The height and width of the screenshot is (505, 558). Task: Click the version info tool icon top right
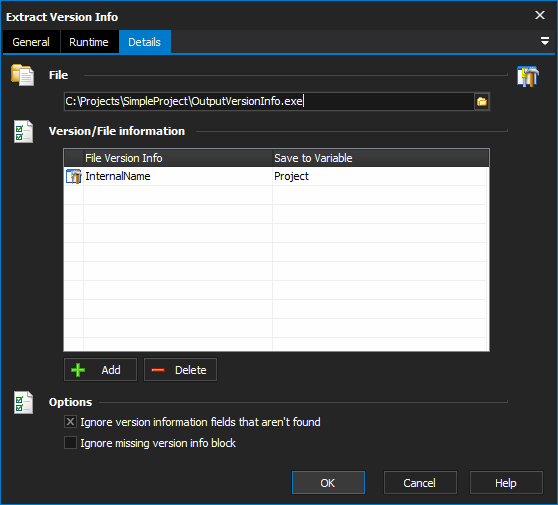click(528, 76)
